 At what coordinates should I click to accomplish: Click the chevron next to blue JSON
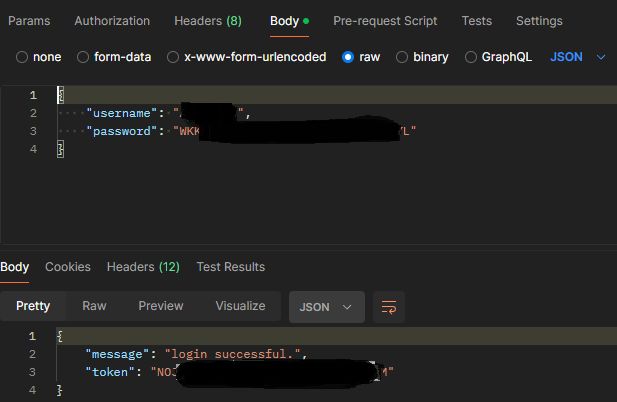[601, 57]
